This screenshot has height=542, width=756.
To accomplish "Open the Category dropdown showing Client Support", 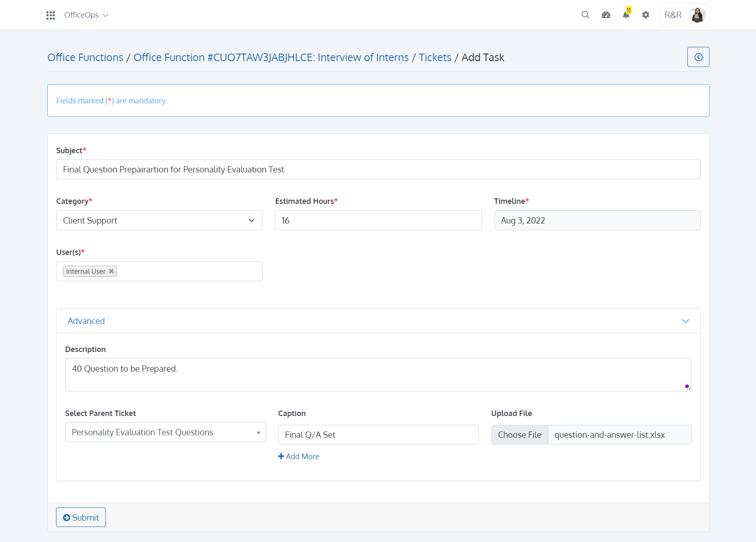I will [x=159, y=220].
